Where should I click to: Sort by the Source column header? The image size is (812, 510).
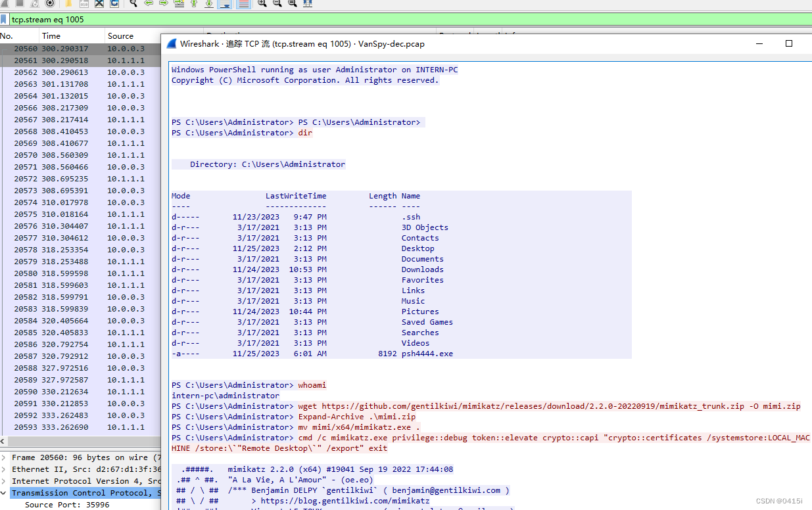tap(133, 36)
